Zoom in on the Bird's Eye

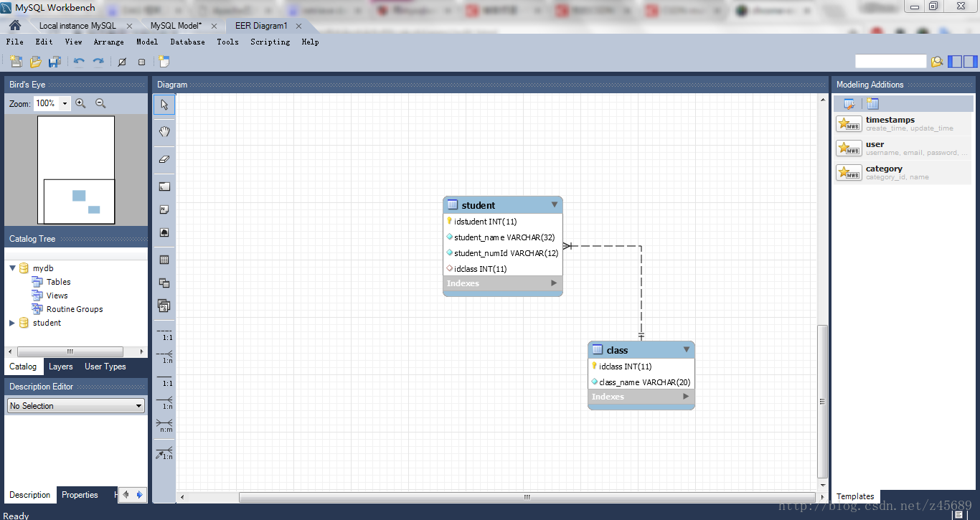pyautogui.click(x=80, y=103)
